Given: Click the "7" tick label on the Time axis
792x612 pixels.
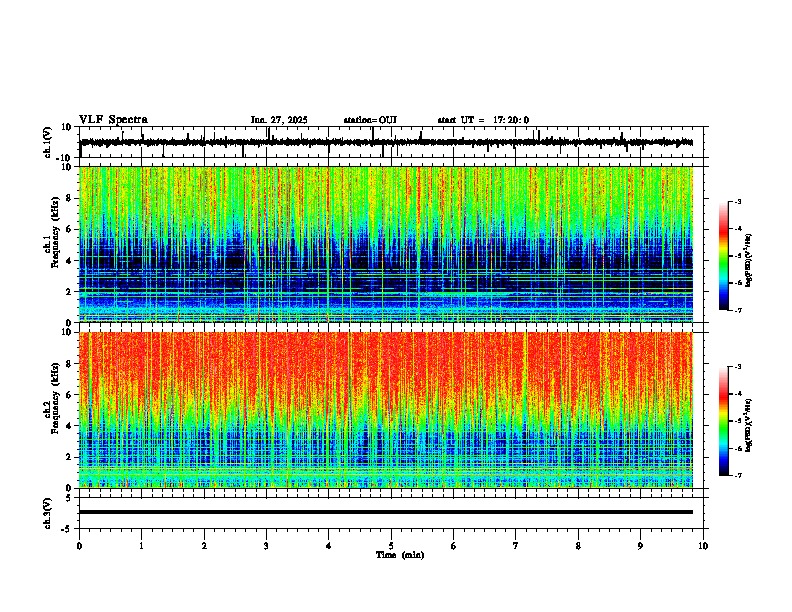Looking at the screenshot, I should (x=516, y=546).
